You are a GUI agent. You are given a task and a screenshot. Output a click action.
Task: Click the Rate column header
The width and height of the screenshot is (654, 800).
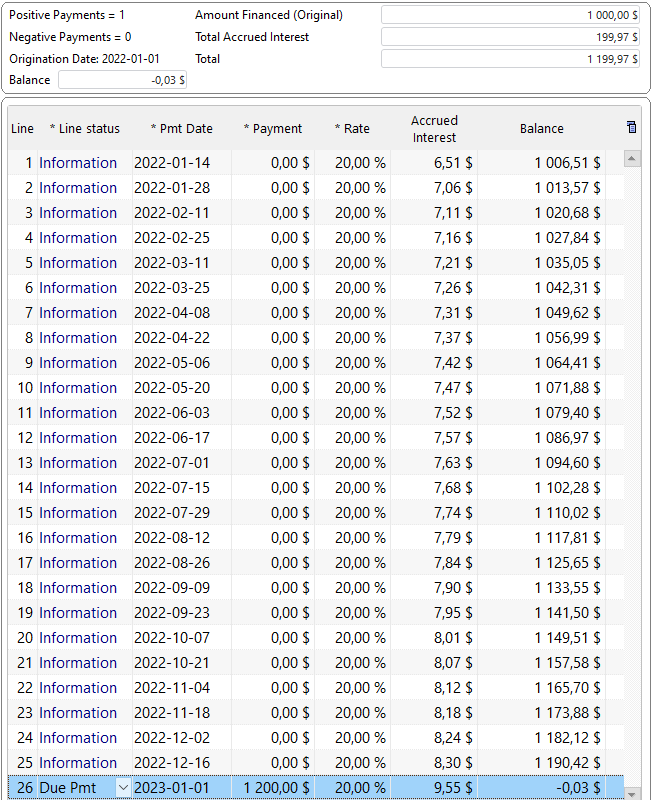(352, 128)
